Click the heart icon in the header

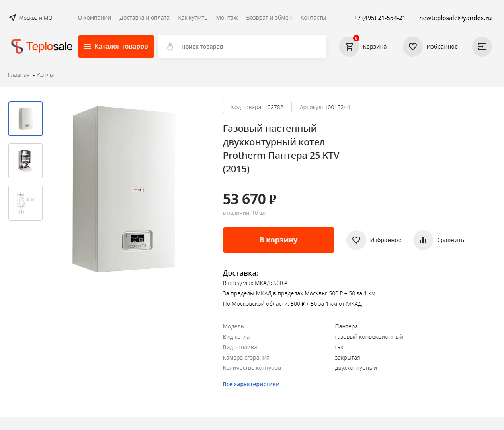pyautogui.click(x=413, y=47)
